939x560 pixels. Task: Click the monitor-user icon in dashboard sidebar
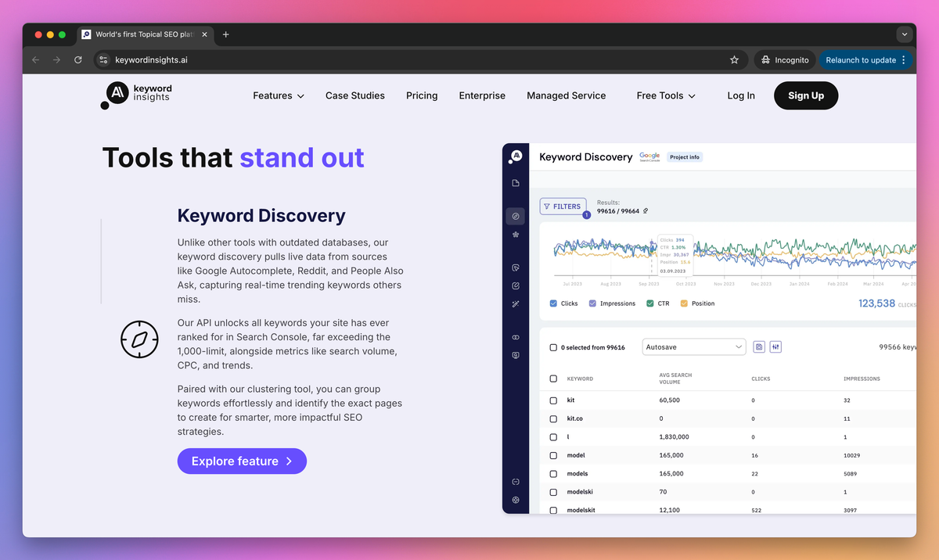tap(516, 355)
